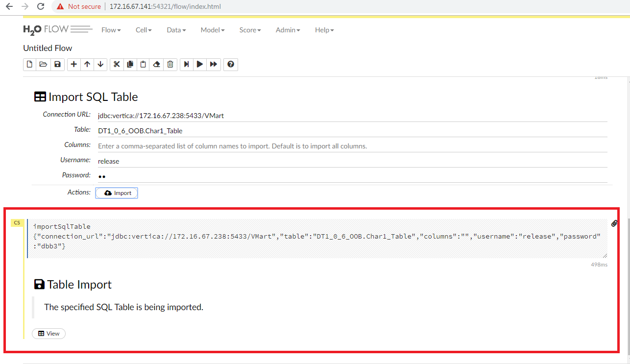
Task: Clear cell with eraser icon
Action: click(157, 64)
